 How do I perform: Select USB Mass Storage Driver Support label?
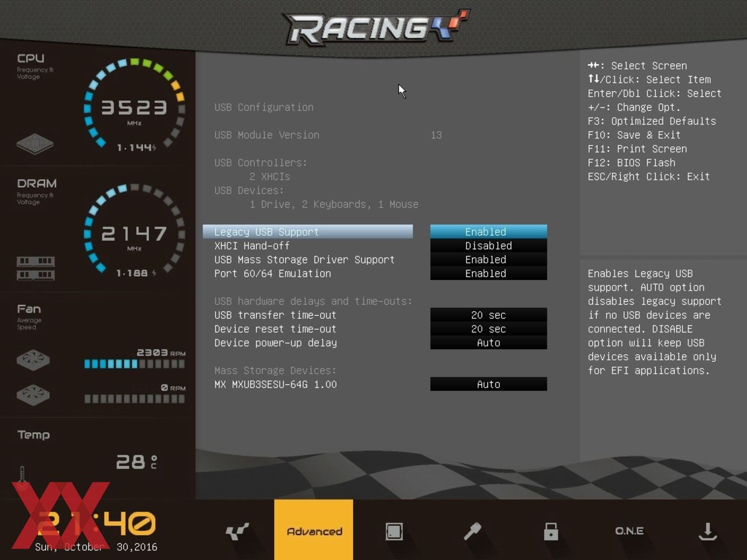tap(304, 259)
